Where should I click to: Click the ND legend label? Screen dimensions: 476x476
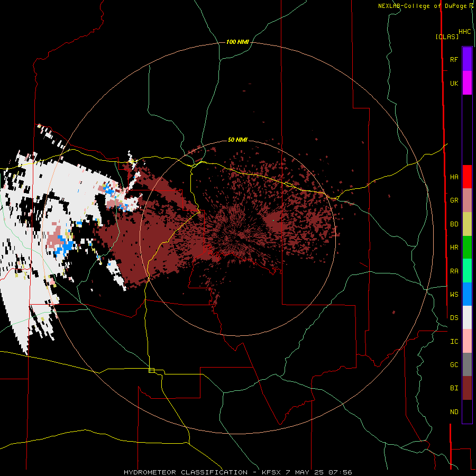pyautogui.click(x=454, y=412)
